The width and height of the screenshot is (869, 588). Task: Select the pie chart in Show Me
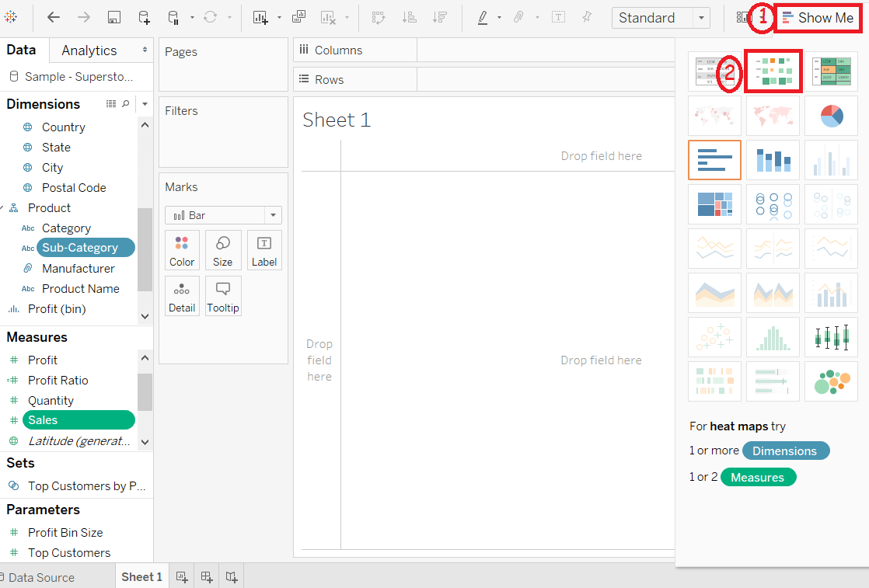[831, 116]
